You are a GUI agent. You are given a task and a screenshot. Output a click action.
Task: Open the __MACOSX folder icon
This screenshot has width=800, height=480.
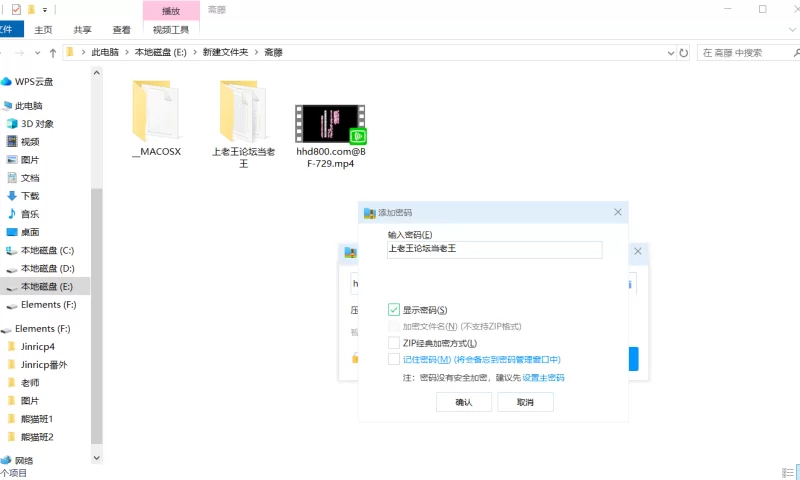[155, 111]
